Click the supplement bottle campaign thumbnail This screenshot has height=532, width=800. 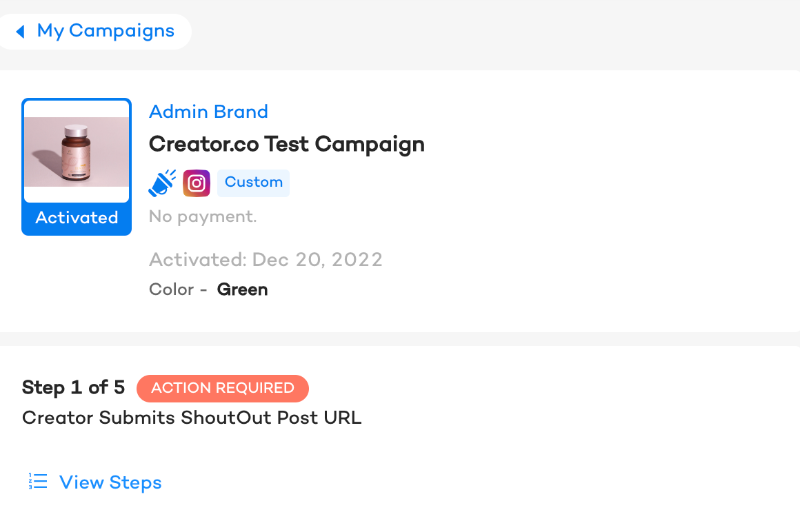coord(77,152)
